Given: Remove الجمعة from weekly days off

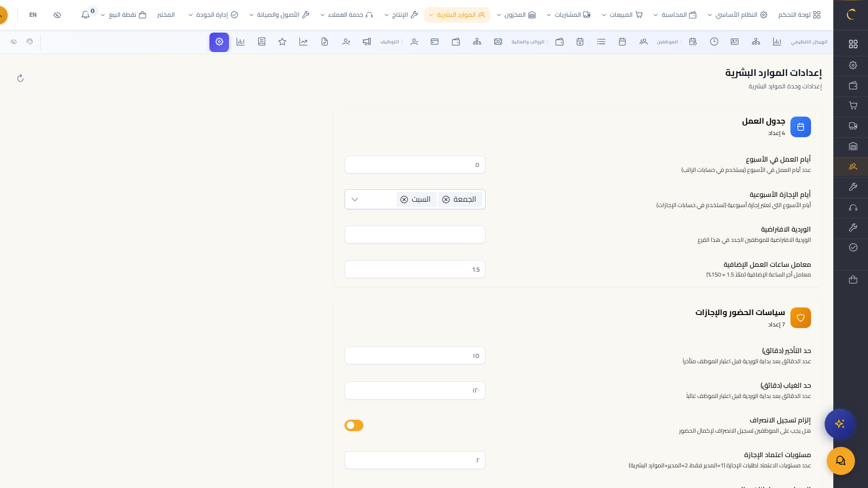Looking at the screenshot, I should 446,200.
